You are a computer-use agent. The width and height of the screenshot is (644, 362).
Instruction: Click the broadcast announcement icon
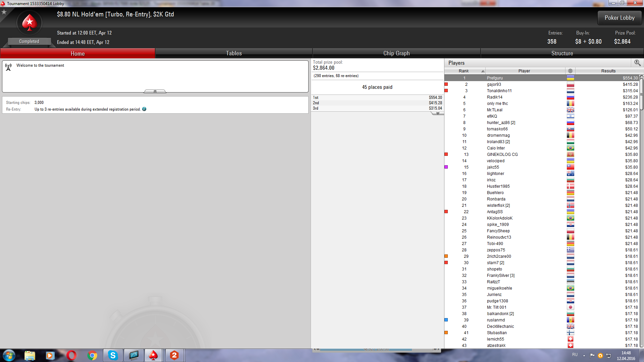(8, 67)
